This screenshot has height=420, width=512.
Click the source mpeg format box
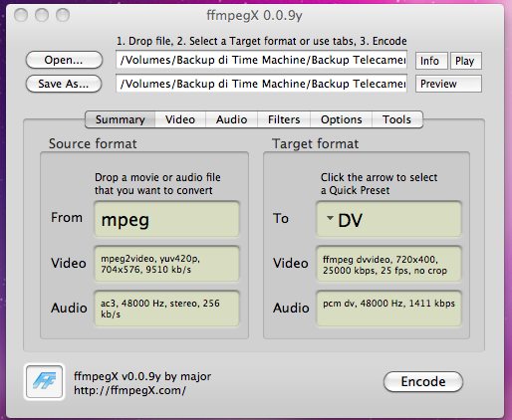coord(166,219)
